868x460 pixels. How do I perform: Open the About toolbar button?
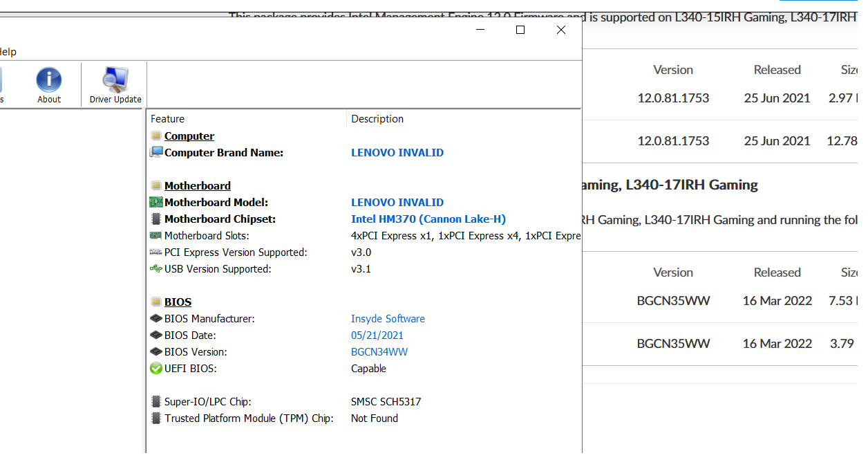pyautogui.click(x=49, y=85)
